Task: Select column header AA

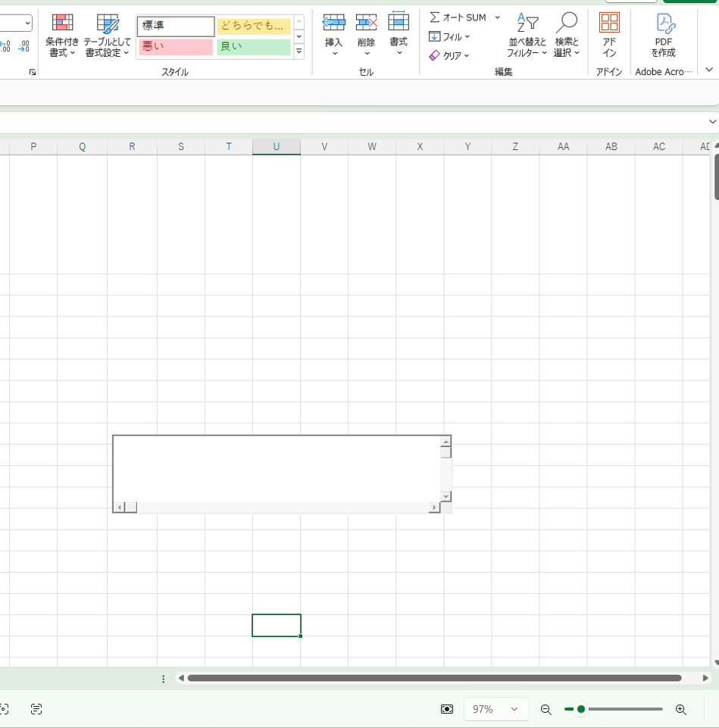Action: (563, 147)
